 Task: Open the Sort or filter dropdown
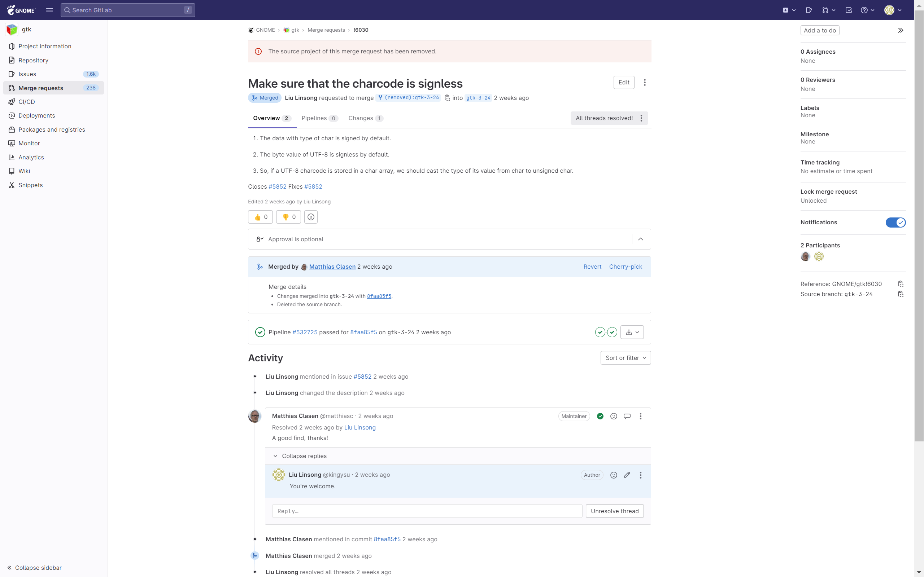pos(626,358)
